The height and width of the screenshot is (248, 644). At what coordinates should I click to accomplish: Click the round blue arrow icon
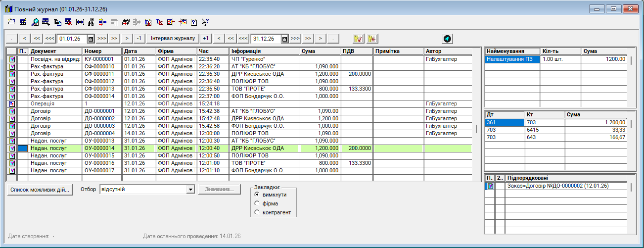pyautogui.click(x=447, y=39)
